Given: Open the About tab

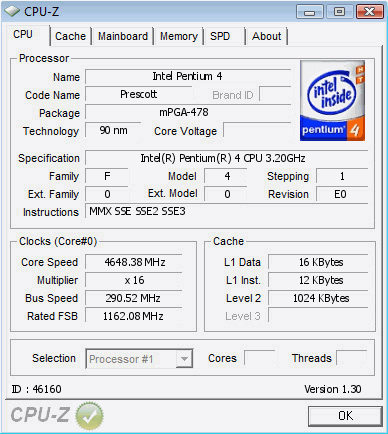Looking at the screenshot, I should (266, 36).
